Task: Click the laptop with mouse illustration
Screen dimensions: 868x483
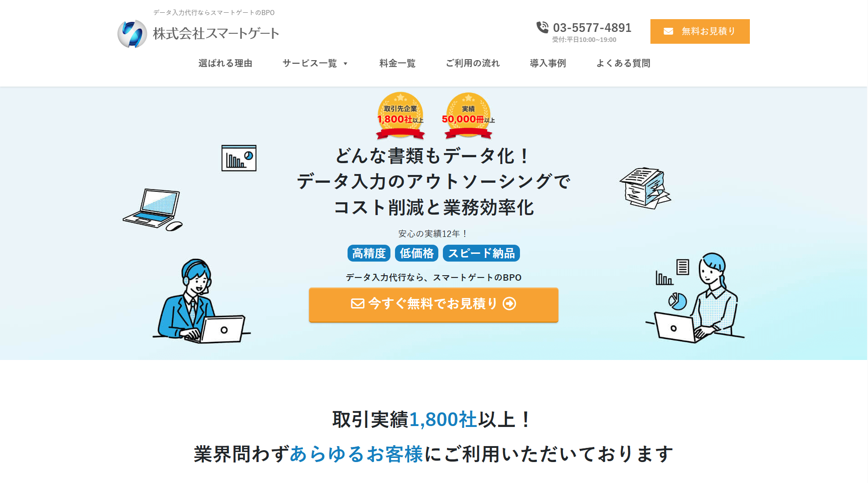Action: tap(153, 210)
